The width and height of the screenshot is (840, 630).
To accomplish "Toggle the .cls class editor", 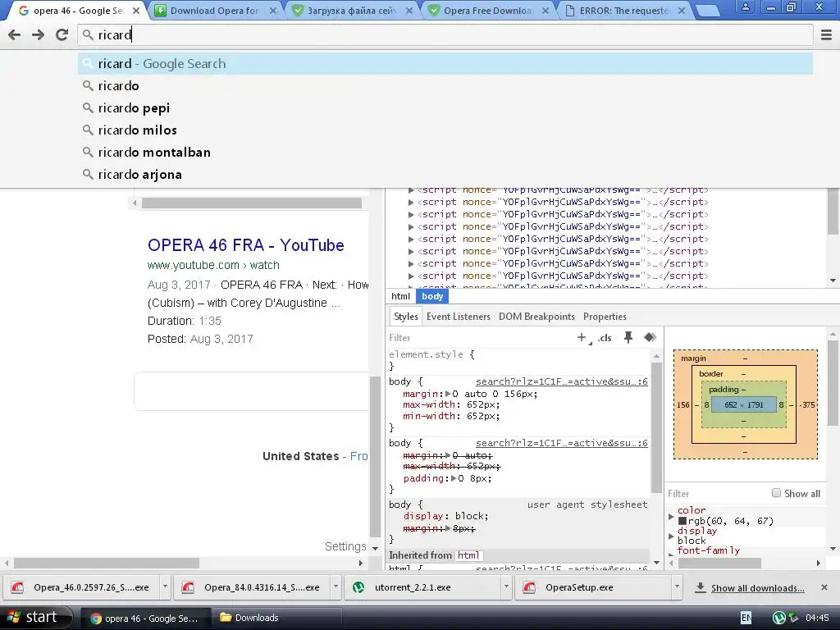I will pyautogui.click(x=605, y=337).
